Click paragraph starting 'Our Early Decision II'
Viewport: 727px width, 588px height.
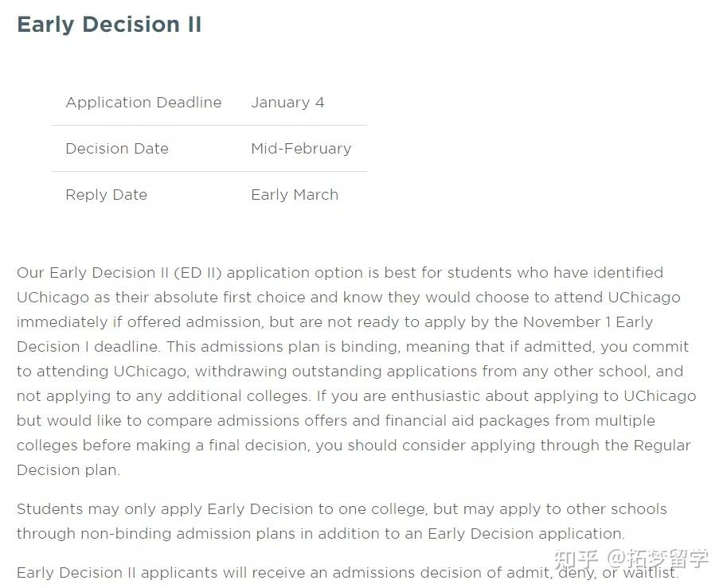point(356,371)
